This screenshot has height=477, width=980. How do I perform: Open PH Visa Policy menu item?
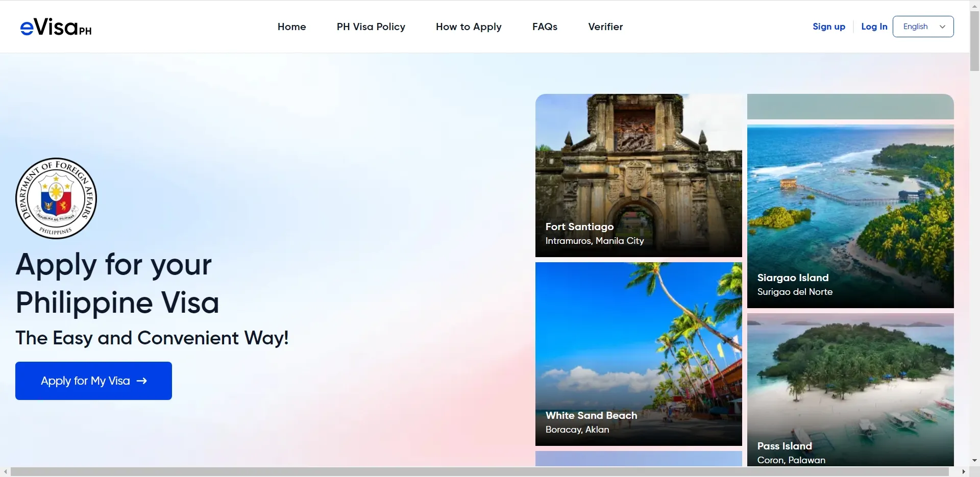tap(371, 27)
